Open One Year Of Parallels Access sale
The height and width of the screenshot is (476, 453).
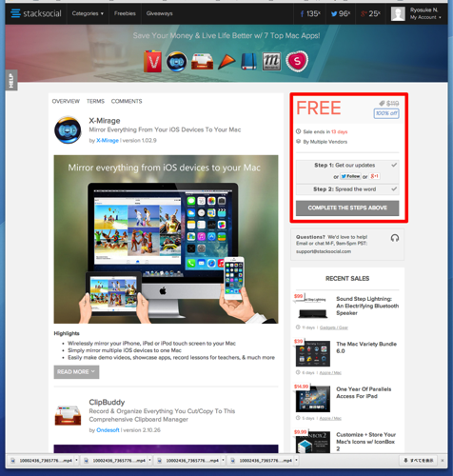click(x=364, y=392)
